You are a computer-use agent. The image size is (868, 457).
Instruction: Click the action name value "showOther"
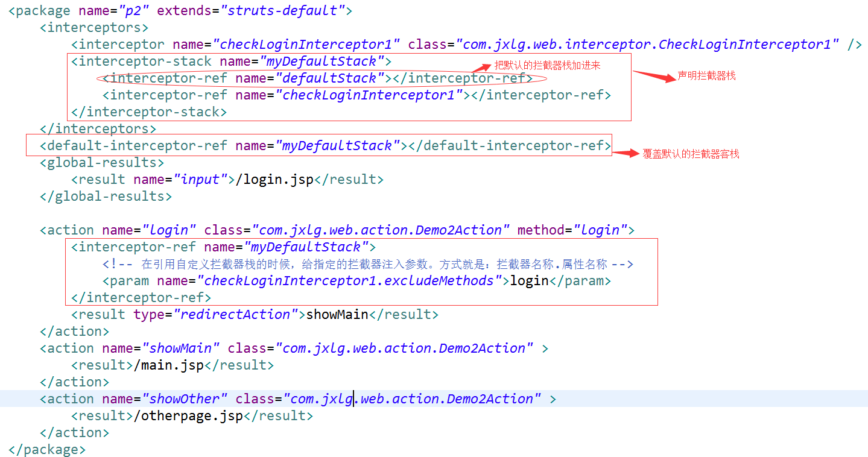point(185,399)
